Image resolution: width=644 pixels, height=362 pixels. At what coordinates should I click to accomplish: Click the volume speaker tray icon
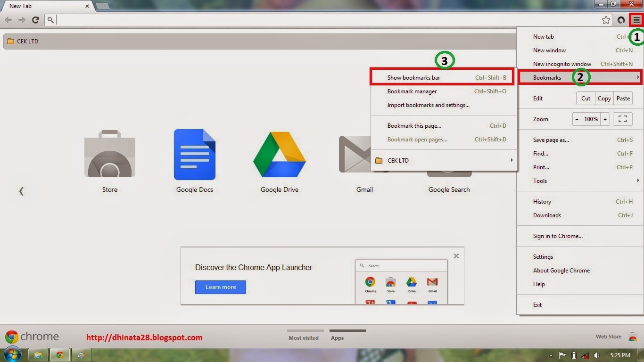pos(596,355)
